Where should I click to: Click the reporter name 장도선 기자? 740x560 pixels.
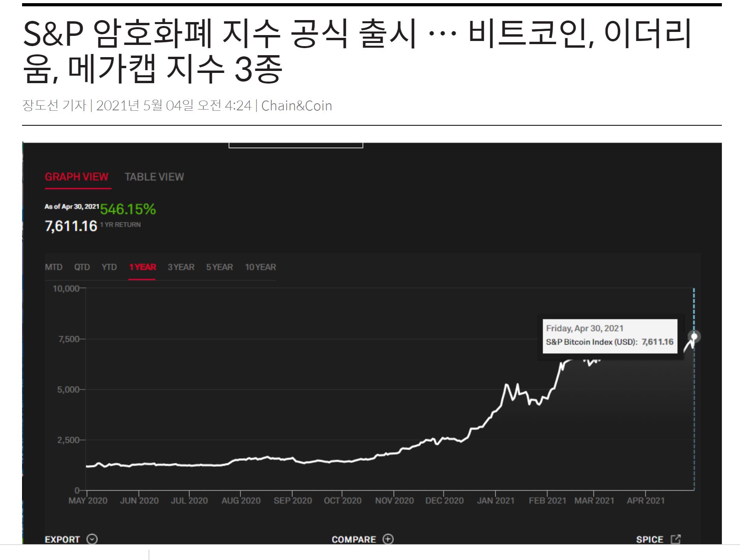pos(54,106)
